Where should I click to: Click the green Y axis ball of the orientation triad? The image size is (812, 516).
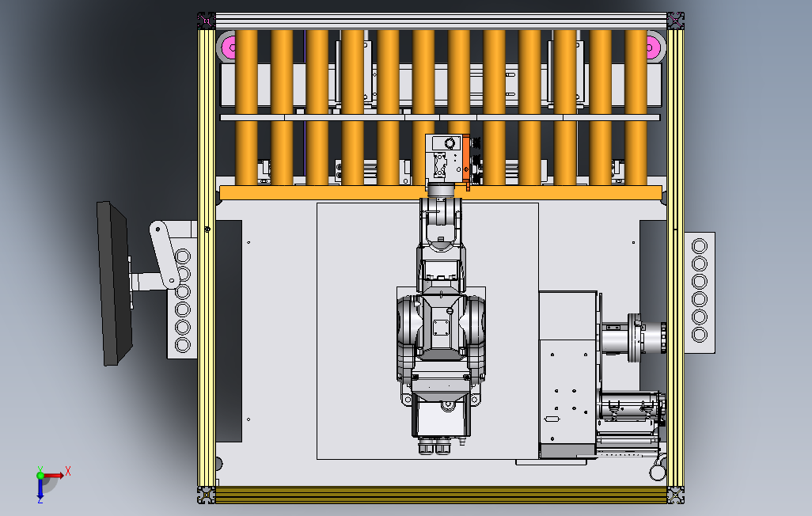coord(40,475)
